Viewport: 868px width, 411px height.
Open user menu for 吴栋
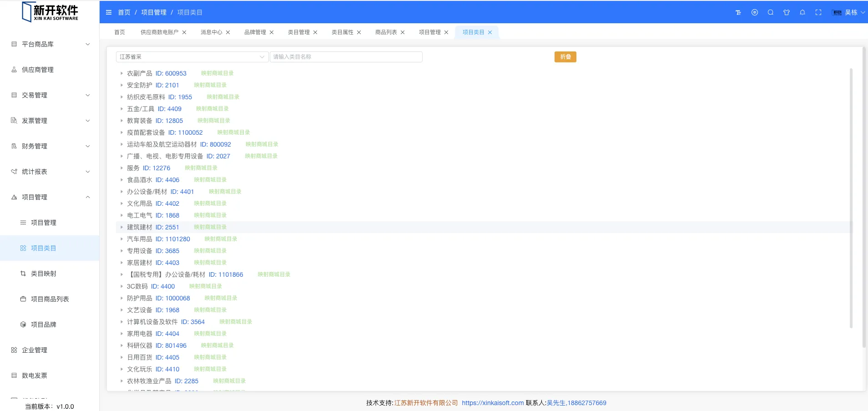[850, 13]
